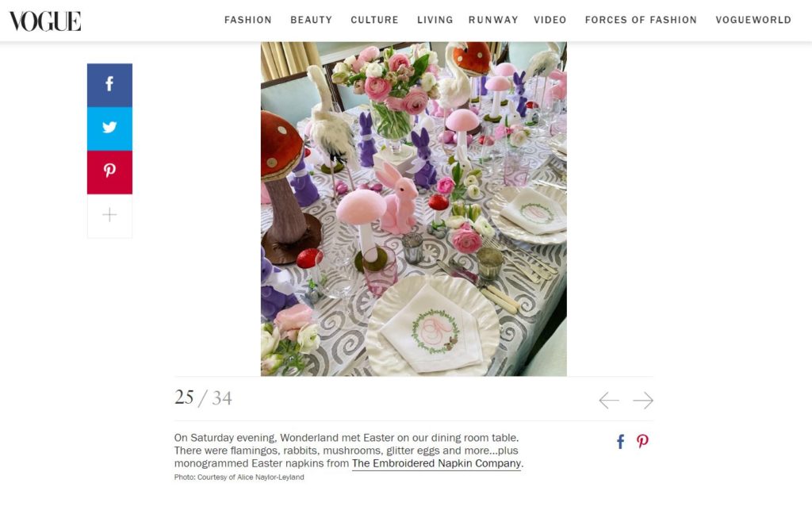Navigate to Vogueworld
This screenshot has height=518, width=812.
click(x=753, y=20)
